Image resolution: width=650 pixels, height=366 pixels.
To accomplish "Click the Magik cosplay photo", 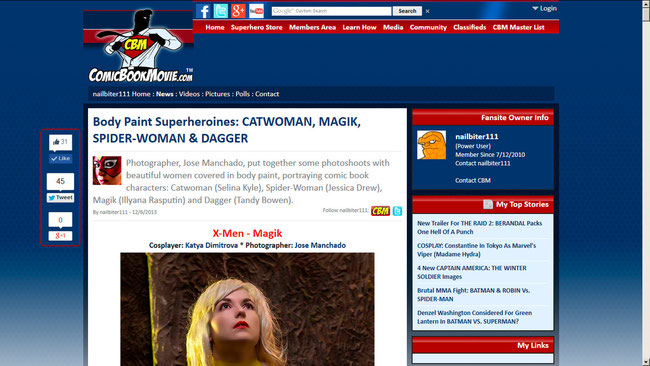I will click(247, 309).
